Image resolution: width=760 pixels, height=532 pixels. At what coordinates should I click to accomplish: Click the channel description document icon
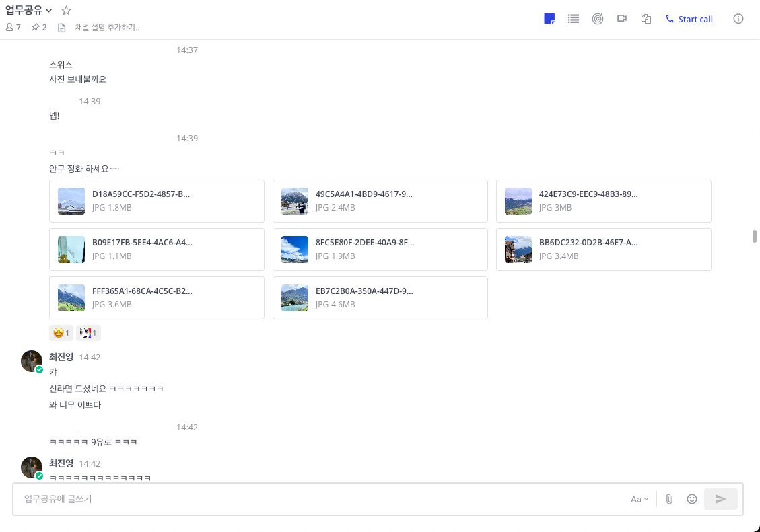(x=61, y=28)
